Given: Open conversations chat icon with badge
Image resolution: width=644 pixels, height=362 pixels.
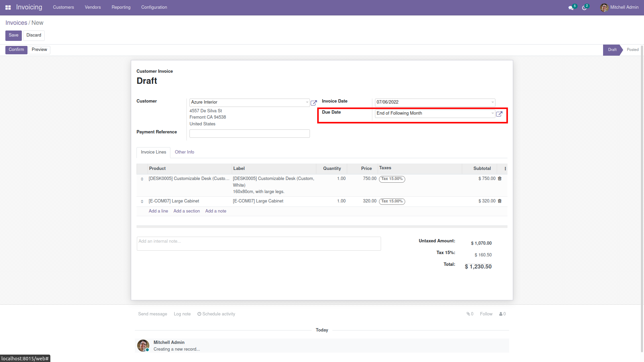Looking at the screenshot, I should pyautogui.click(x=571, y=7).
